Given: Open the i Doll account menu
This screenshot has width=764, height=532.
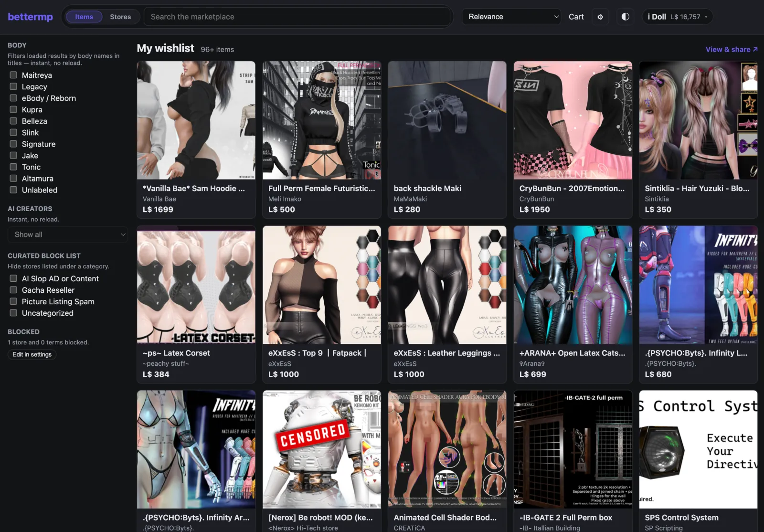Looking at the screenshot, I should pos(677,17).
